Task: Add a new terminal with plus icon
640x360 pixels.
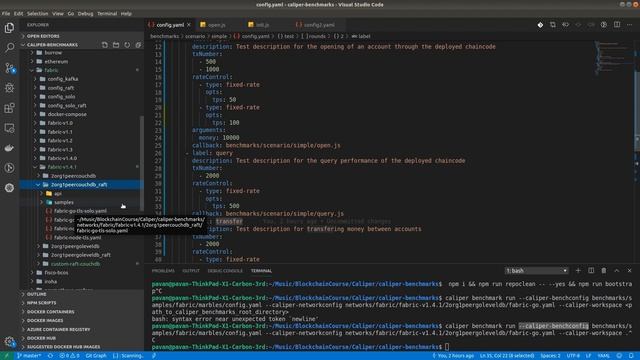Action: click(x=578, y=271)
